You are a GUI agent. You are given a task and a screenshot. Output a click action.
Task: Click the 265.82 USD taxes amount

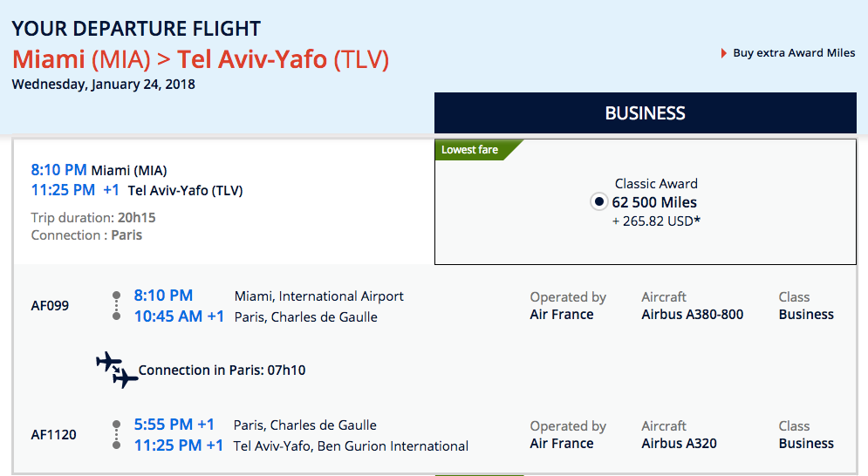[x=657, y=221]
